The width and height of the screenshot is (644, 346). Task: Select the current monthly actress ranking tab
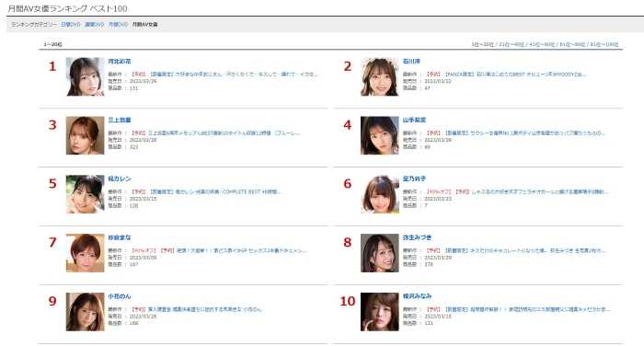(145, 25)
